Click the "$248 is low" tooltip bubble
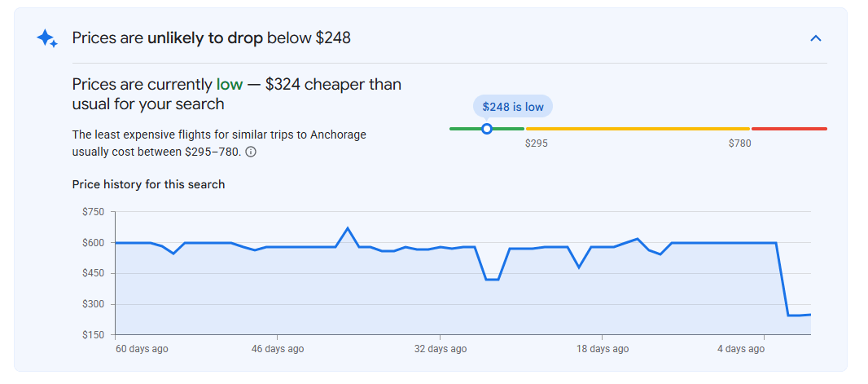868x384 pixels. tap(513, 107)
